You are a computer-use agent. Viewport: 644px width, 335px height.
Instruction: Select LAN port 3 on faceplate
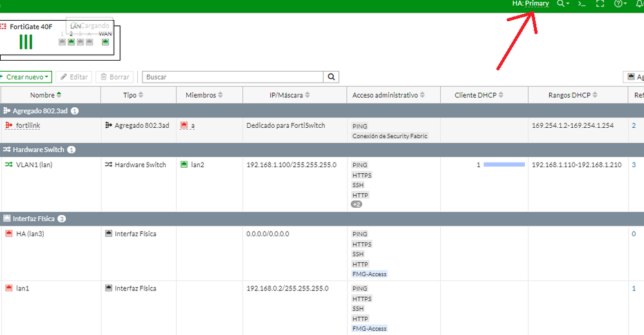point(80,42)
